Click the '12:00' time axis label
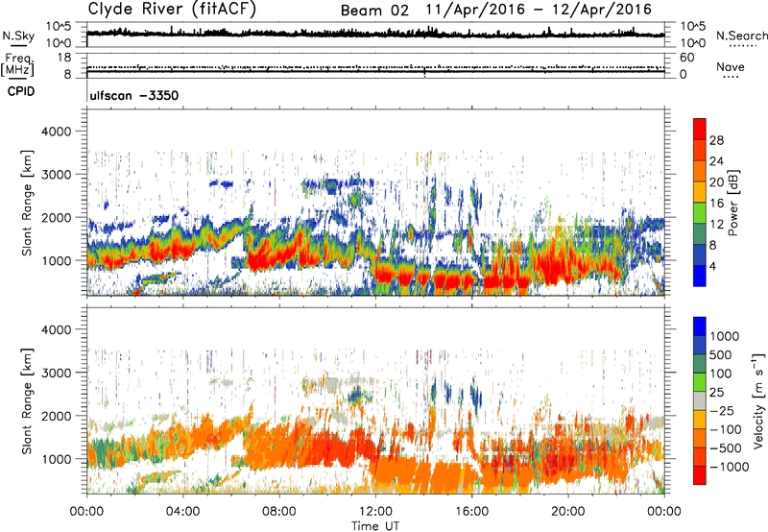The width and height of the screenshot is (768, 532). (375, 512)
